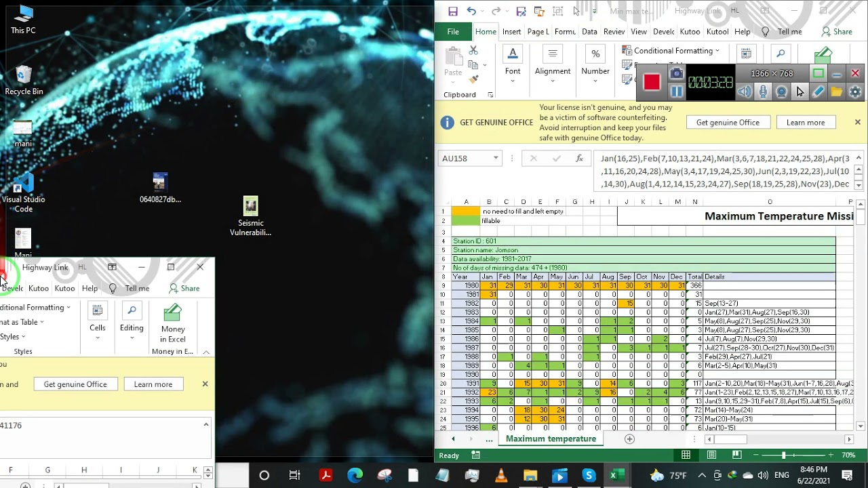Stop recording with the red square button

coord(652,81)
